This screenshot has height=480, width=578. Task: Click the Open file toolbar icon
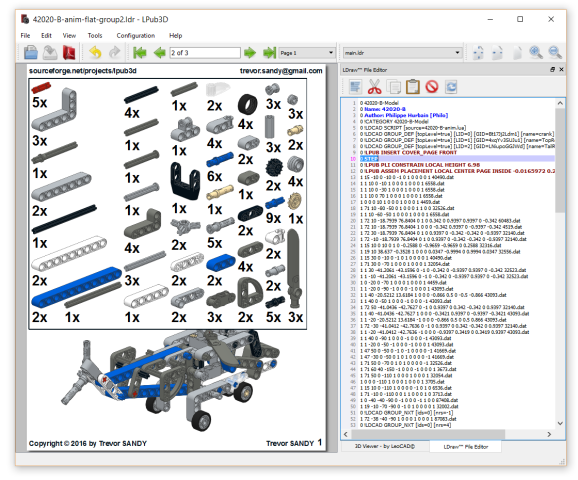point(31,52)
